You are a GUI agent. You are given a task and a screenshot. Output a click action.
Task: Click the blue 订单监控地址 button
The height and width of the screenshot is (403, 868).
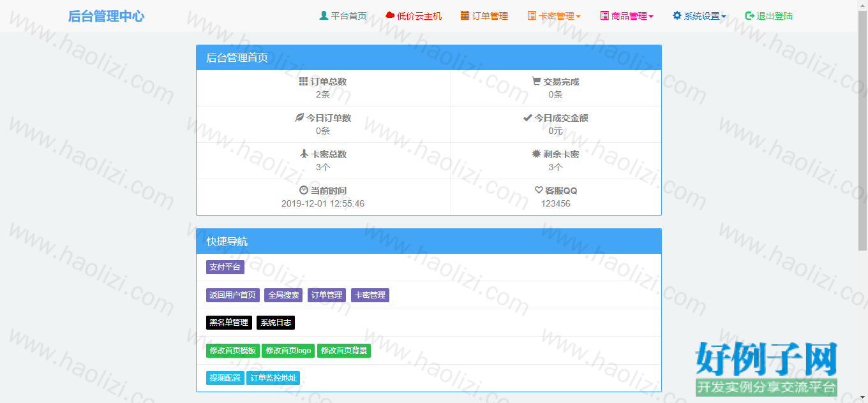tap(273, 378)
